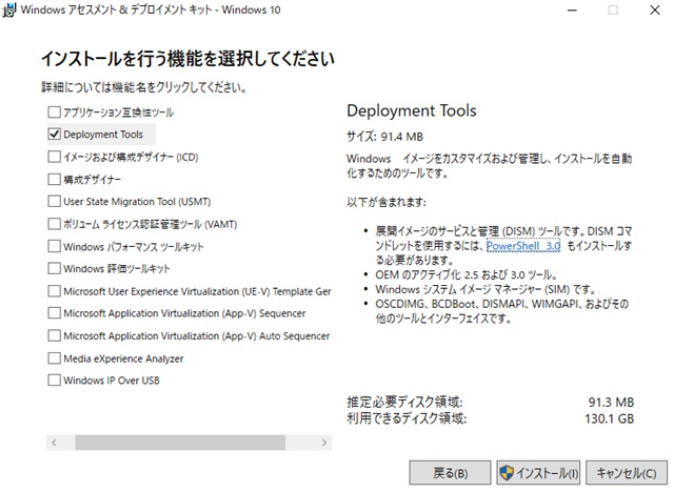675x493 pixels.
Task: Tick the 構成デザイナー checkbox
Action: pyautogui.click(x=53, y=179)
